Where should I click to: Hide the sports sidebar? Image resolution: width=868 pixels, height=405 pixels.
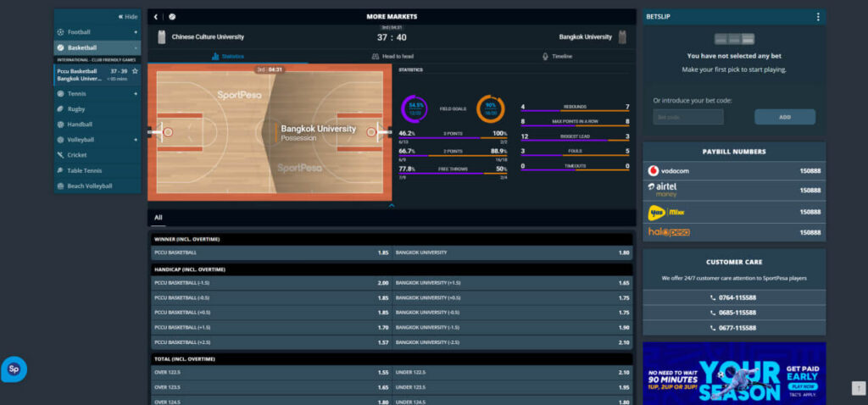[x=128, y=17]
